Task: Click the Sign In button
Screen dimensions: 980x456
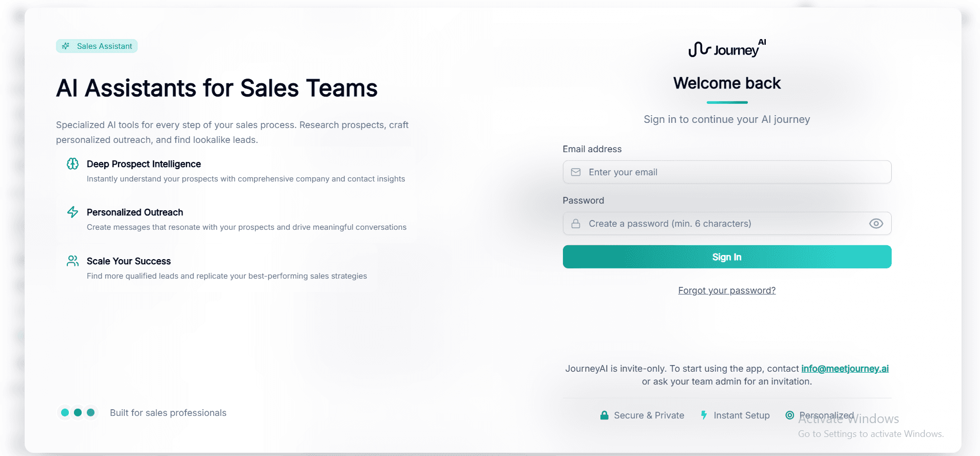Action: 727,257
